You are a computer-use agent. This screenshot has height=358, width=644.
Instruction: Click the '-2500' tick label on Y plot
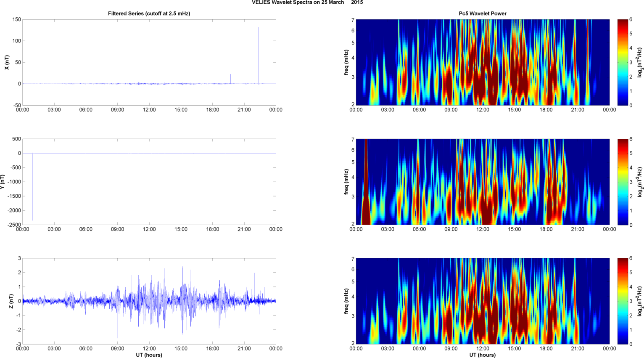pos(14,225)
